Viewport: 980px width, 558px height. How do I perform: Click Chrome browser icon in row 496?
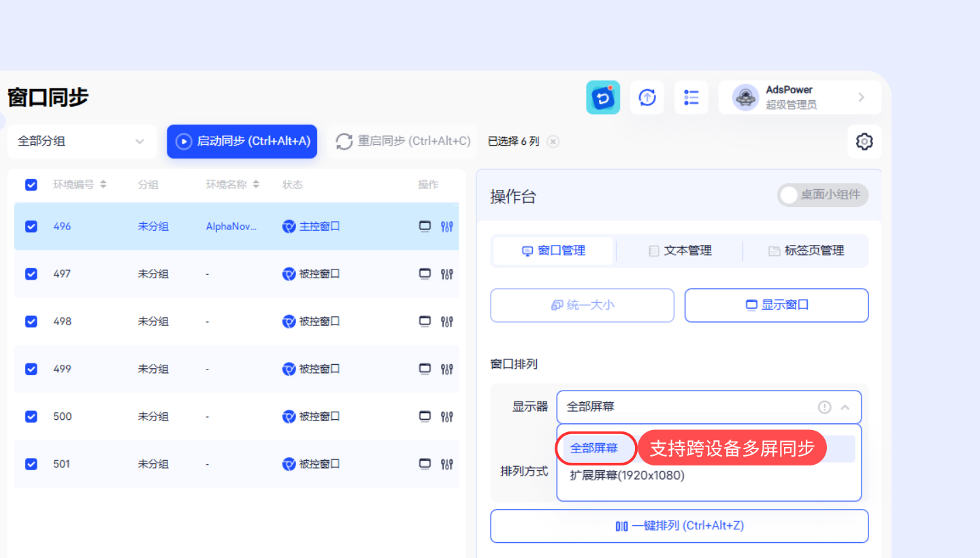(x=289, y=227)
